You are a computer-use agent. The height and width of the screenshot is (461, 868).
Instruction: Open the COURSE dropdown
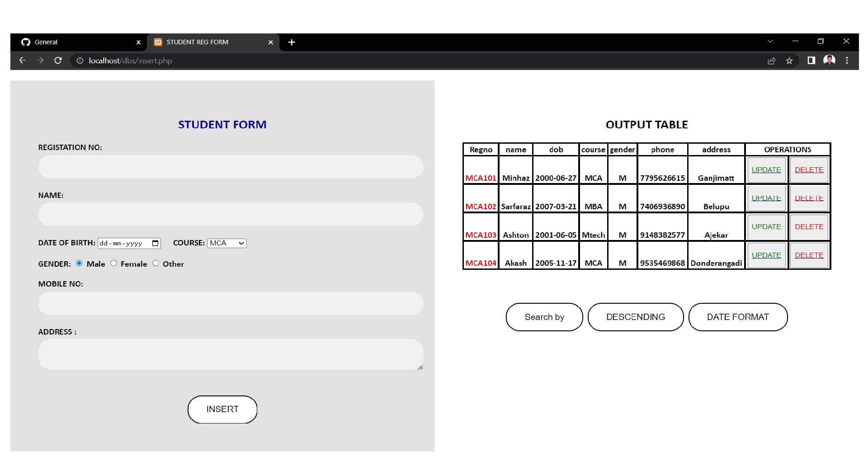(226, 243)
